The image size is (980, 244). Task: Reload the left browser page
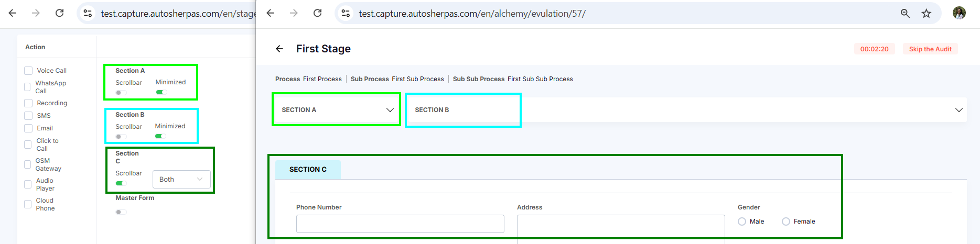(60, 13)
